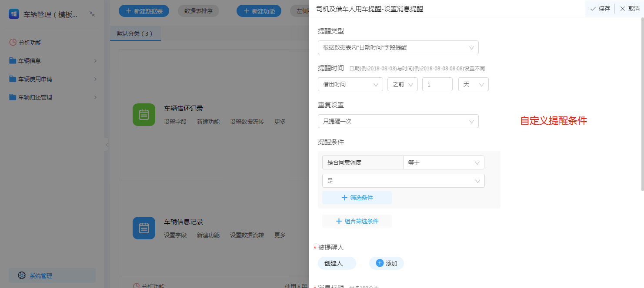Open the 是 condition value dropdown
Screen dimensions: 644x288
pyautogui.click(x=404, y=181)
